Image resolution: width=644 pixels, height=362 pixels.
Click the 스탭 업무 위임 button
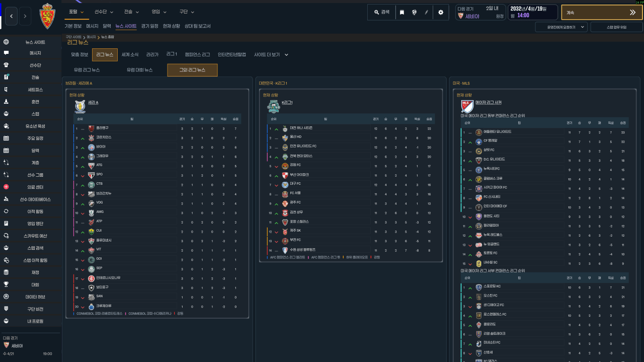click(x=616, y=27)
